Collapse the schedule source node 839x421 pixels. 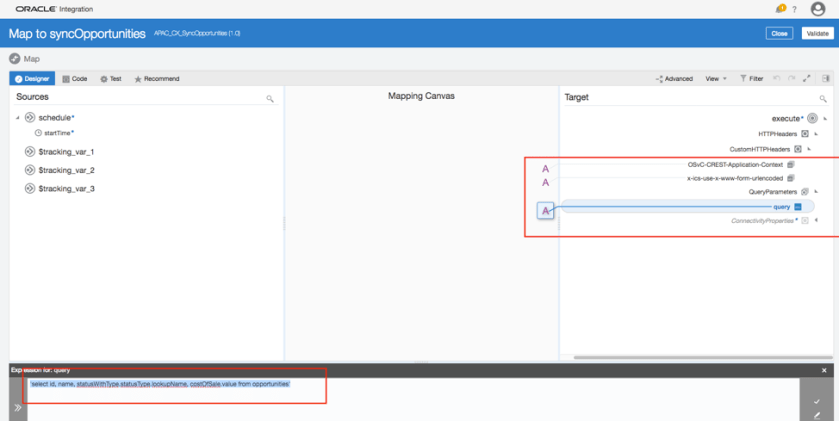click(17, 118)
